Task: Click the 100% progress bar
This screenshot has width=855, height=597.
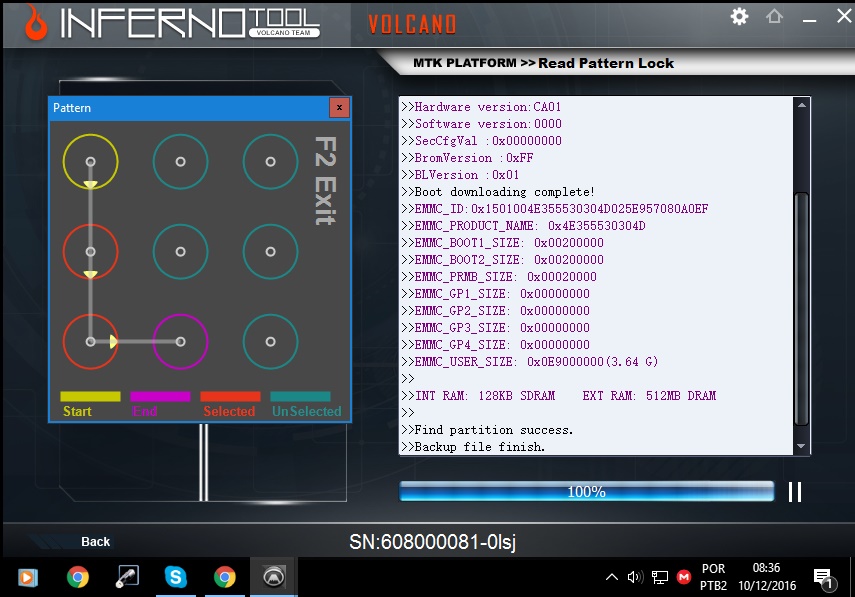Action: [x=587, y=491]
